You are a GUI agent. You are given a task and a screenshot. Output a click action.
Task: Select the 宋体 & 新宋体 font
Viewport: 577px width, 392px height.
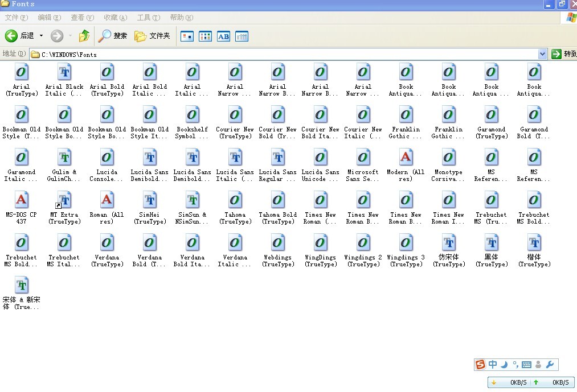(x=21, y=293)
